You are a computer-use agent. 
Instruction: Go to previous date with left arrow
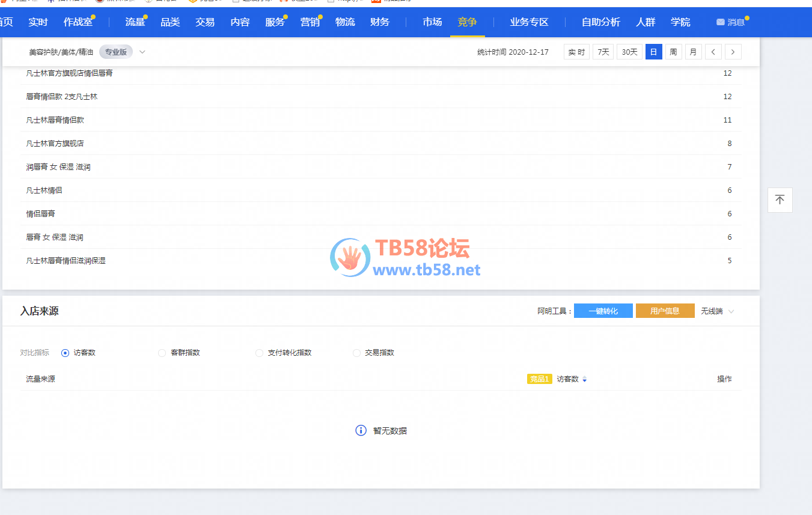click(x=713, y=52)
